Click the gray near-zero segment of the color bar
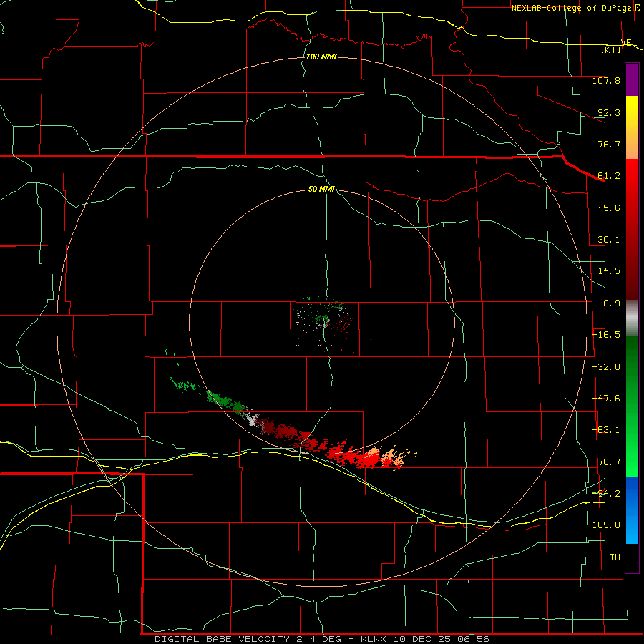Screen dimensions: 644x644 click(632, 318)
